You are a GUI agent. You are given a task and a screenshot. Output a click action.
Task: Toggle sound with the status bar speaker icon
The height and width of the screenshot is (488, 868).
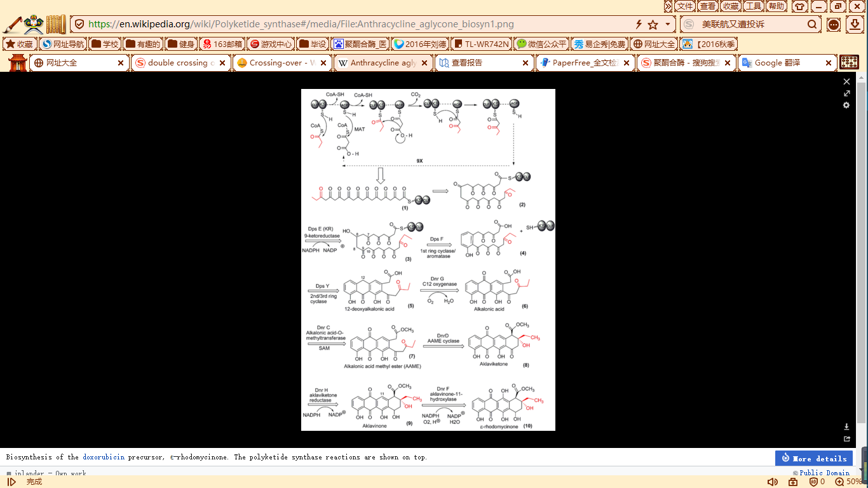tap(772, 482)
